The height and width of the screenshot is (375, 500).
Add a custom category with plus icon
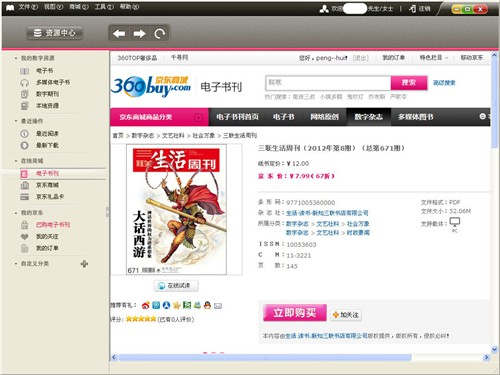pos(84,264)
